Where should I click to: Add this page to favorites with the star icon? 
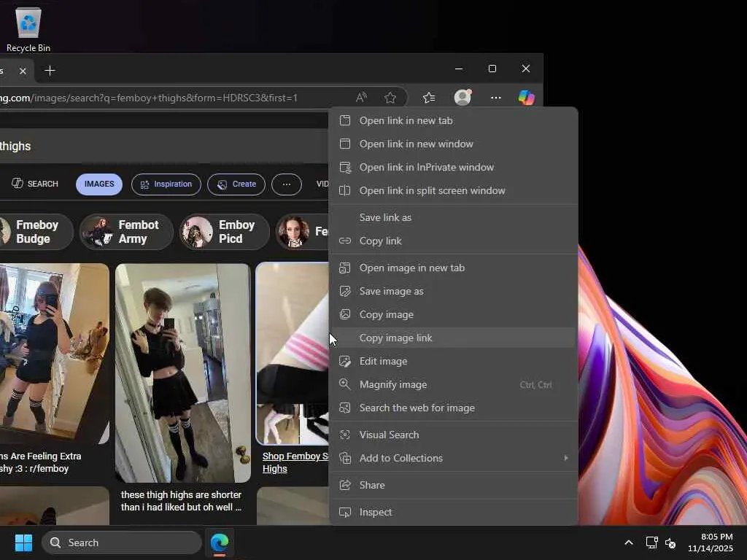pos(390,98)
